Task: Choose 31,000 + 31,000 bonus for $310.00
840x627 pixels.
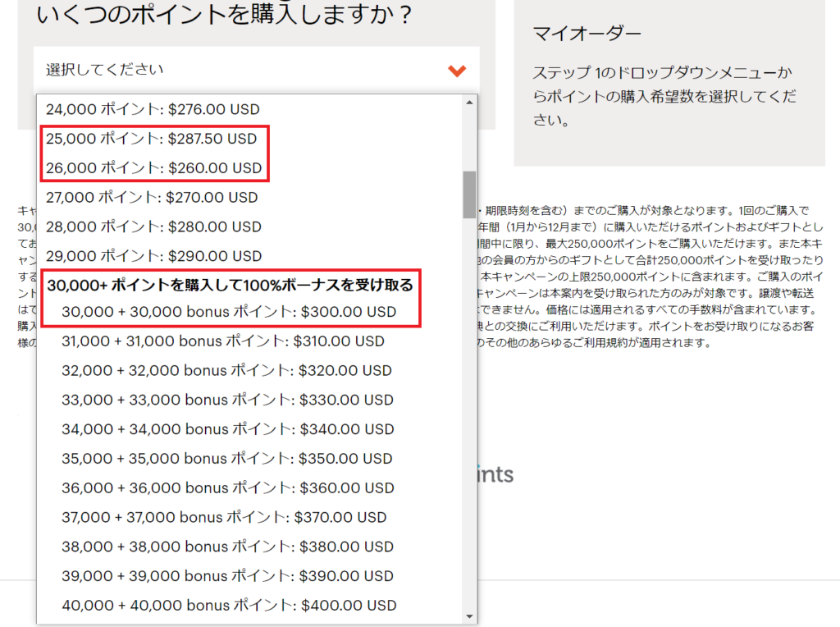Action: pyautogui.click(x=222, y=341)
